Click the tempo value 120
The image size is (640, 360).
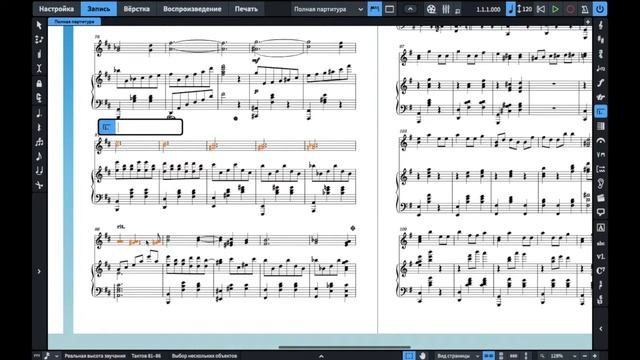527,9
